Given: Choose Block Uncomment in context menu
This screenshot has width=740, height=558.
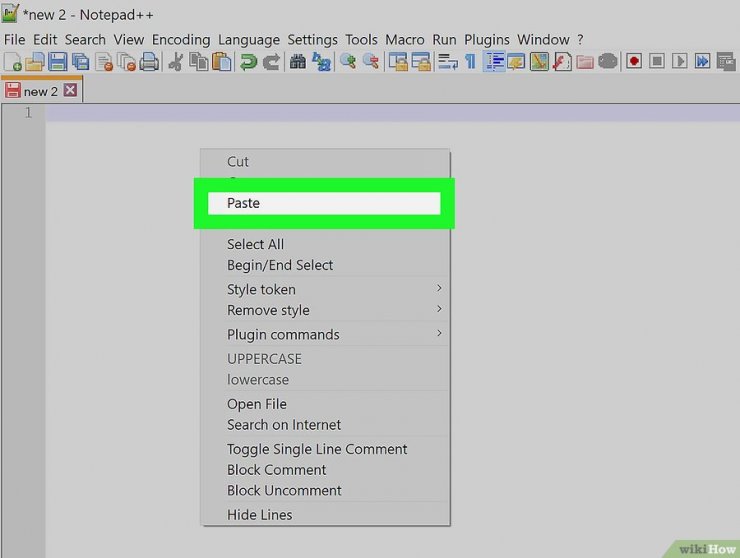Looking at the screenshot, I should click(x=326, y=490).
